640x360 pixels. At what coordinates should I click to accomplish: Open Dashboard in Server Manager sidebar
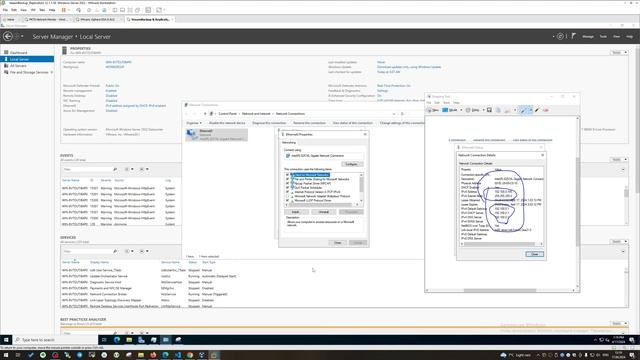(x=18, y=53)
